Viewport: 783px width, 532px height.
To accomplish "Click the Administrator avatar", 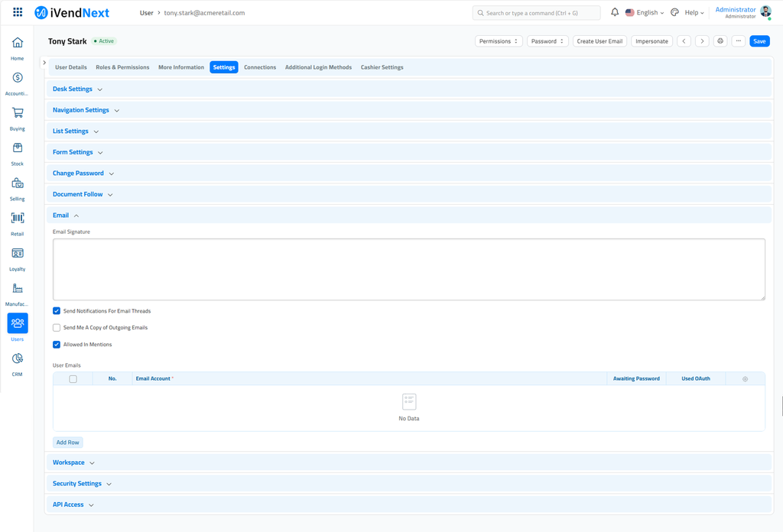I will pos(765,12).
